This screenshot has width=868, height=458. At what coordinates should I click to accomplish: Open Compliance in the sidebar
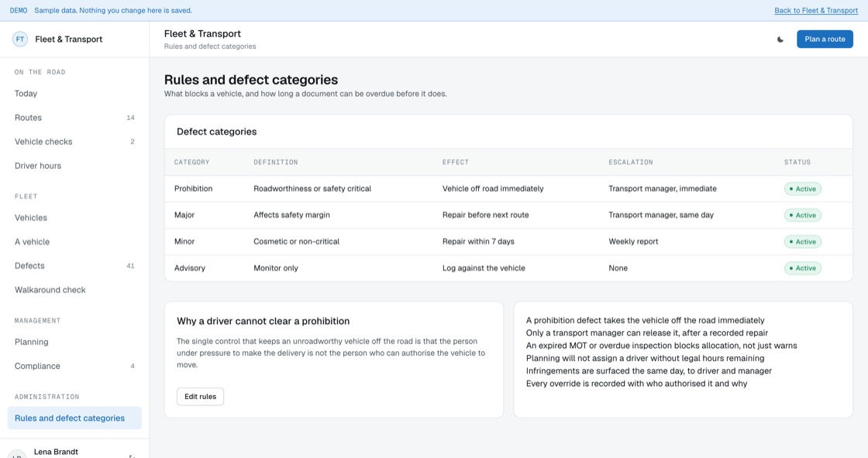click(x=74, y=366)
